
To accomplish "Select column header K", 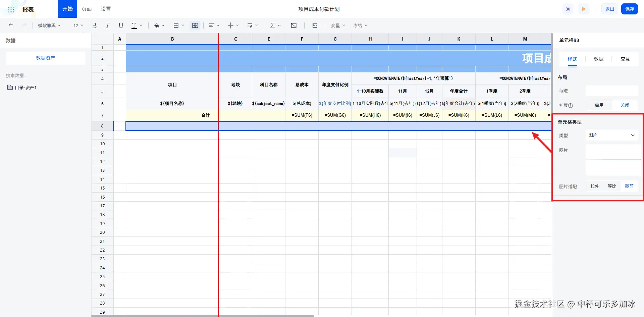I will coord(459,39).
